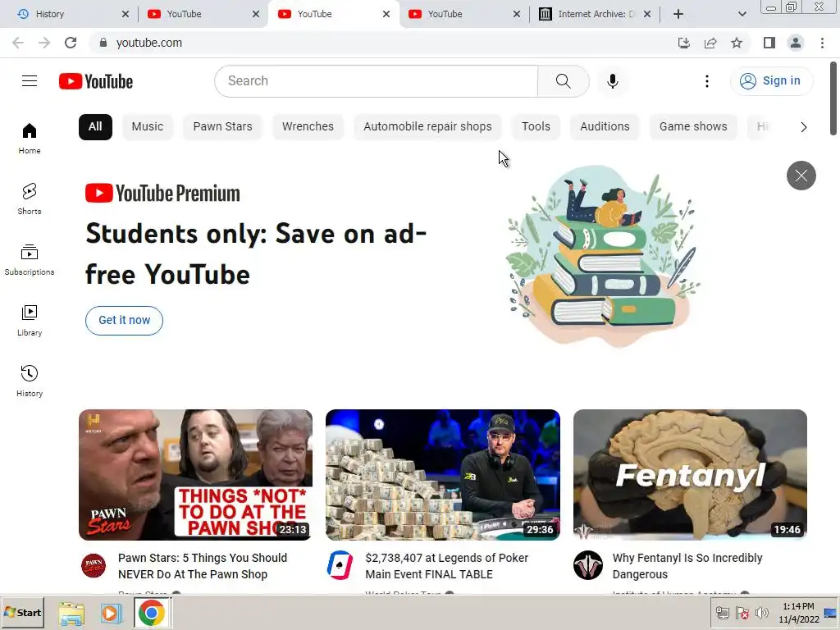This screenshot has width=840, height=630.
Task: Open the anatomy channel avatar
Action: pos(588,565)
